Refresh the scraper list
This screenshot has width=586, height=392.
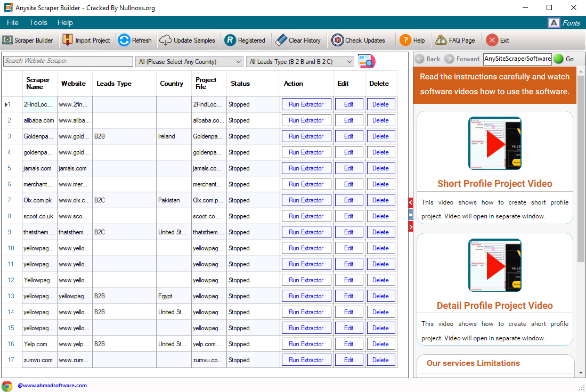coord(135,40)
